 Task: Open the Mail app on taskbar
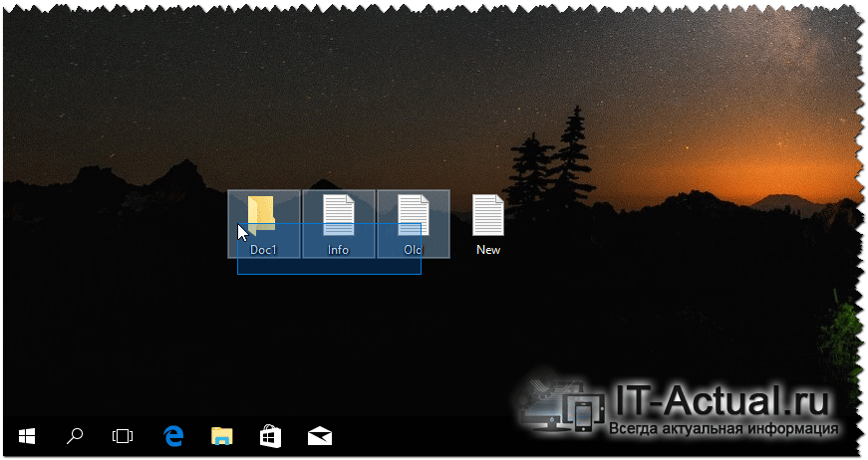(x=319, y=436)
